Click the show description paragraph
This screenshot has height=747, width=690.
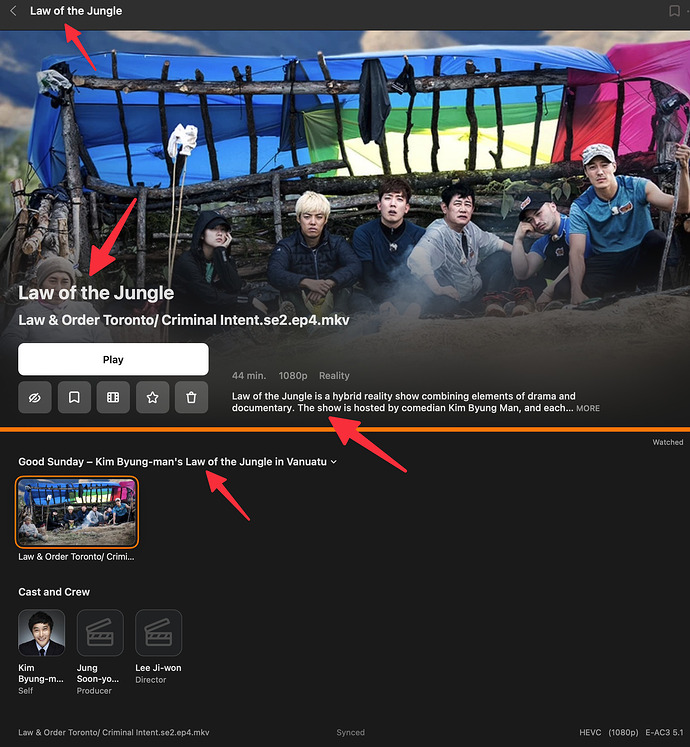(403, 402)
